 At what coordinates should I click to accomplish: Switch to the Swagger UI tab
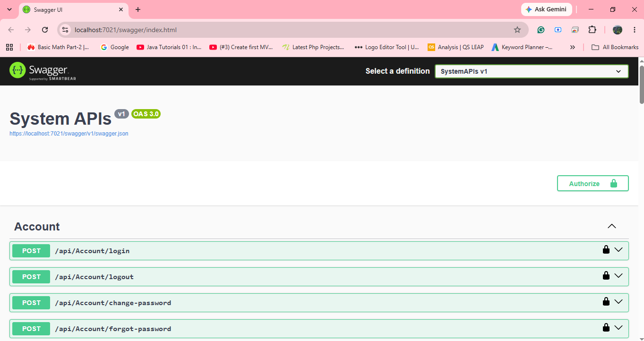pos(73,9)
